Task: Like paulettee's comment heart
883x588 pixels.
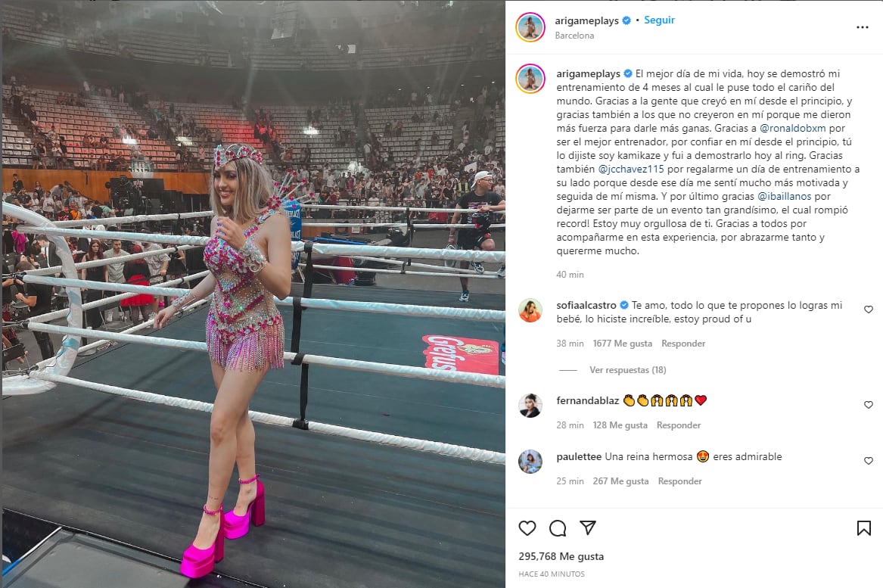Action: tap(869, 460)
